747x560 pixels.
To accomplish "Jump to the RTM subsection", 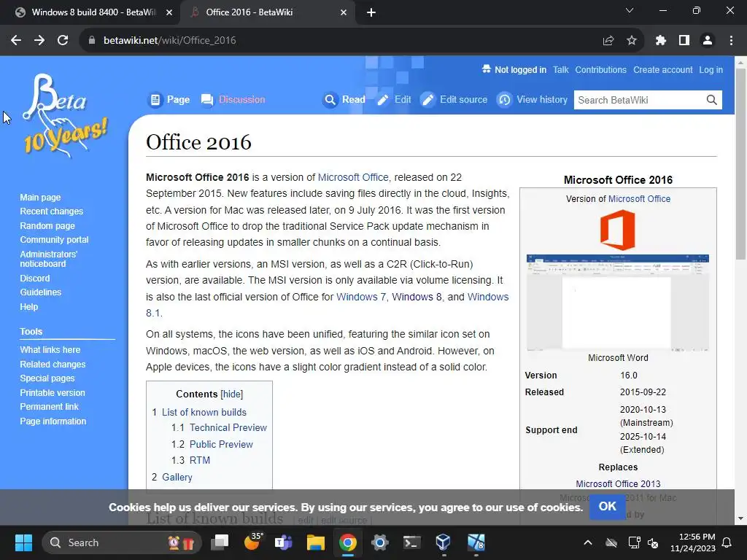I will click(200, 461).
